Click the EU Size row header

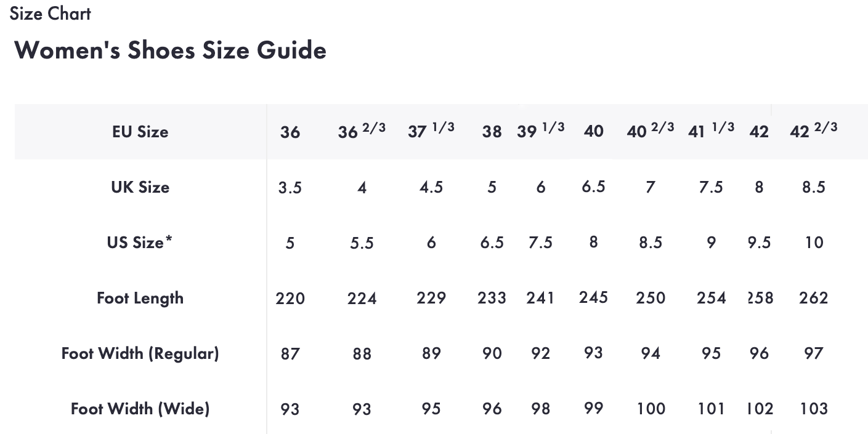click(x=140, y=132)
